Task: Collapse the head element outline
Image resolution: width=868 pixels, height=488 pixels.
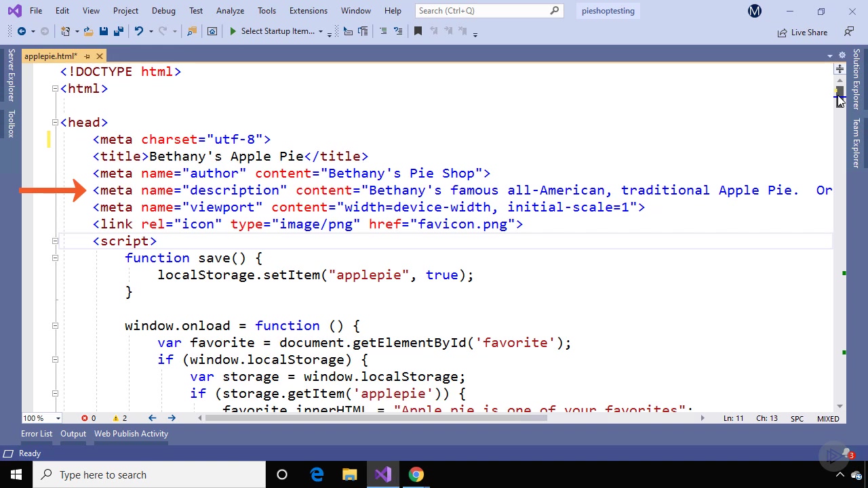Action: click(55, 123)
